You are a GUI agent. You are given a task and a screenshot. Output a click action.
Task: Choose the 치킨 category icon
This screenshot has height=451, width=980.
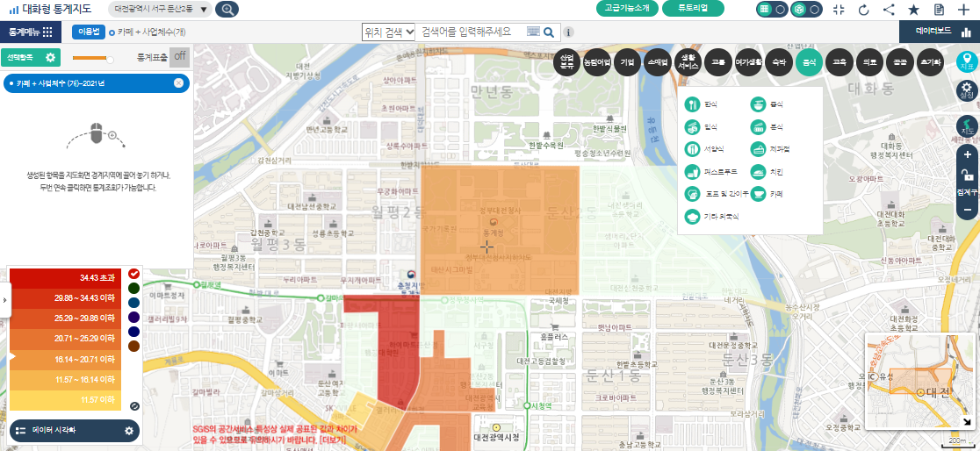tap(757, 172)
